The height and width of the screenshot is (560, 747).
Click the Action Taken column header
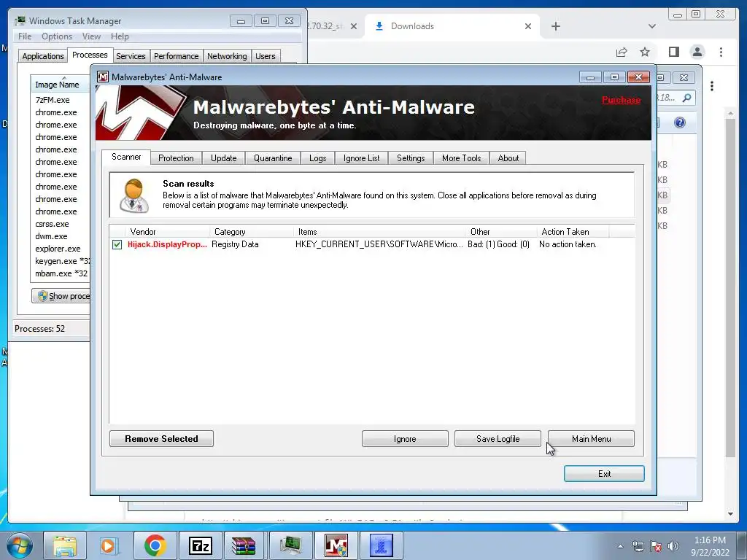(x=573, y=232)
